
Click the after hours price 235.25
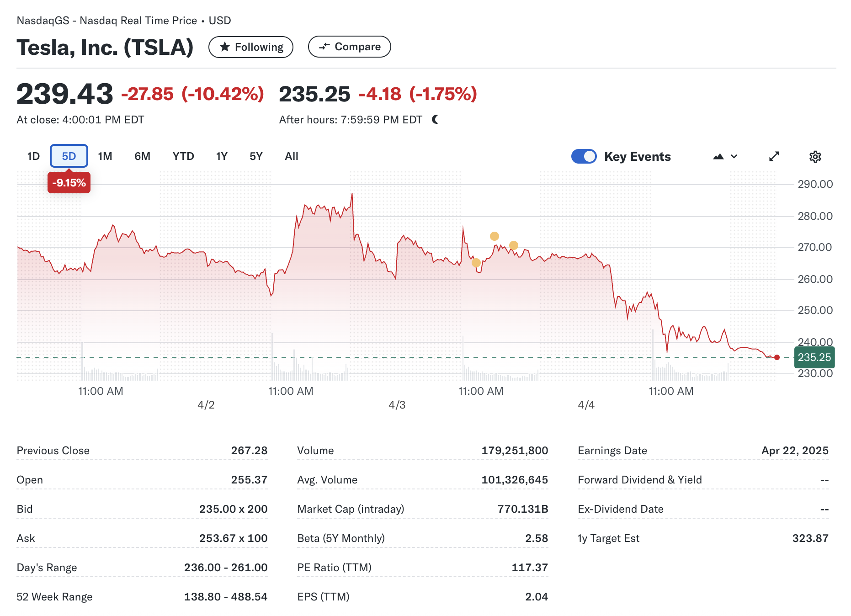point(314,94)
